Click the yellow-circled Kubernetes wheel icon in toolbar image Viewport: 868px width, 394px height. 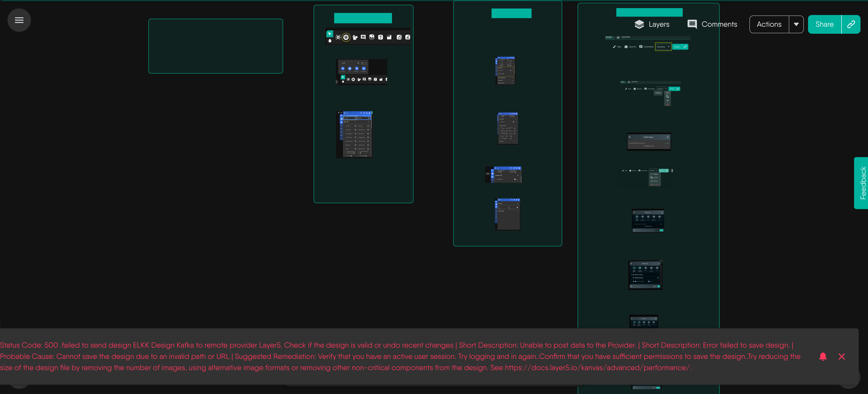click(x=346, y=37)
